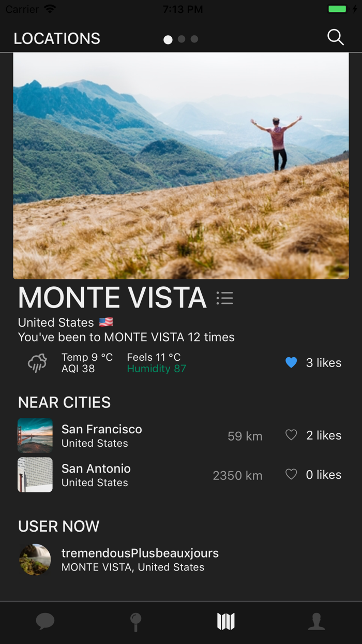The width and height of the screenshot is (362, 644).
Task: Like San Antonio with the heart icon
Action: pyautogui.click(x=291, y=475)
